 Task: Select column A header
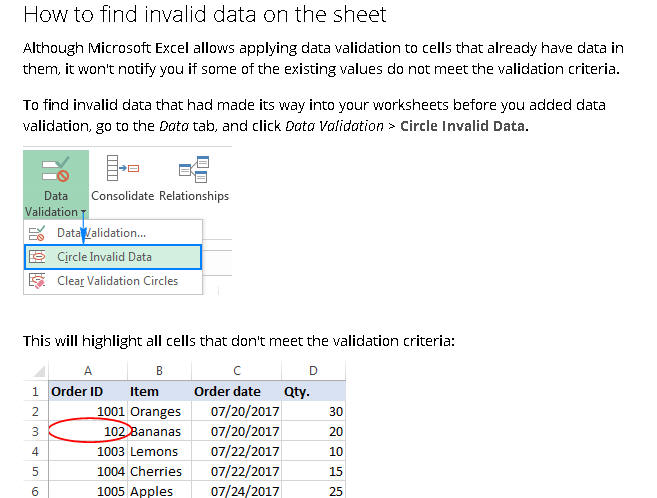[88, 371]
